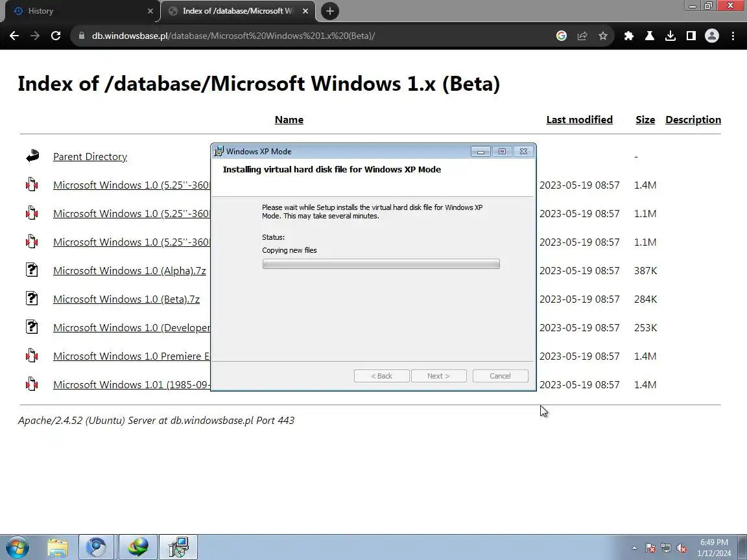
Task: Open the Action Center flag tray icon
Action: coord(650,548)
